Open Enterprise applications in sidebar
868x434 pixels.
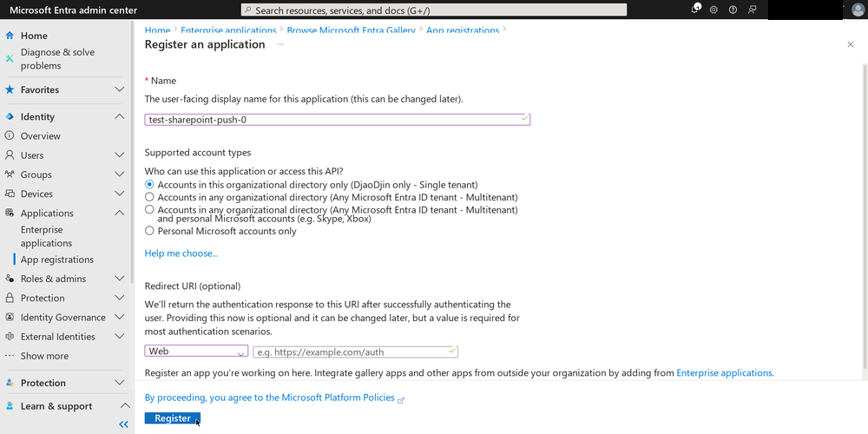coord(47,236)
